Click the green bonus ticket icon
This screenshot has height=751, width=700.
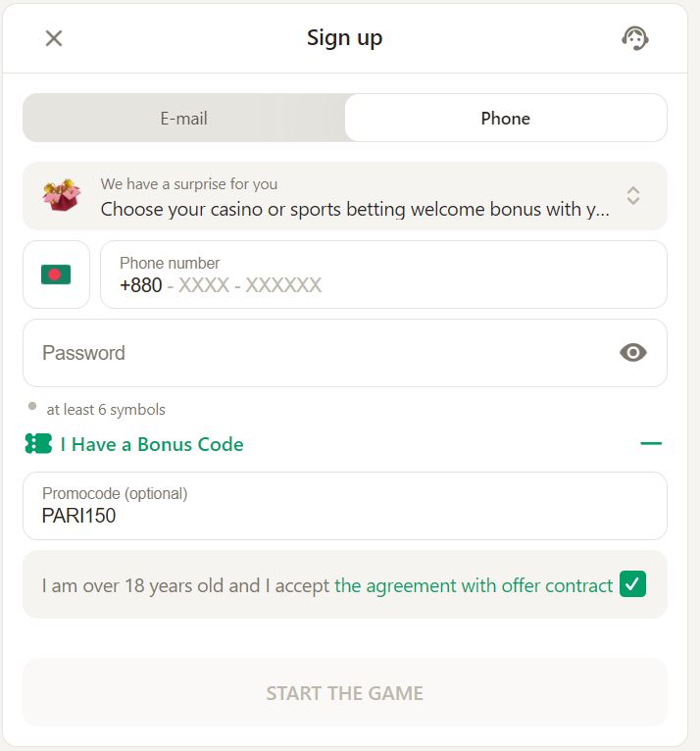[x=38, y=444]
